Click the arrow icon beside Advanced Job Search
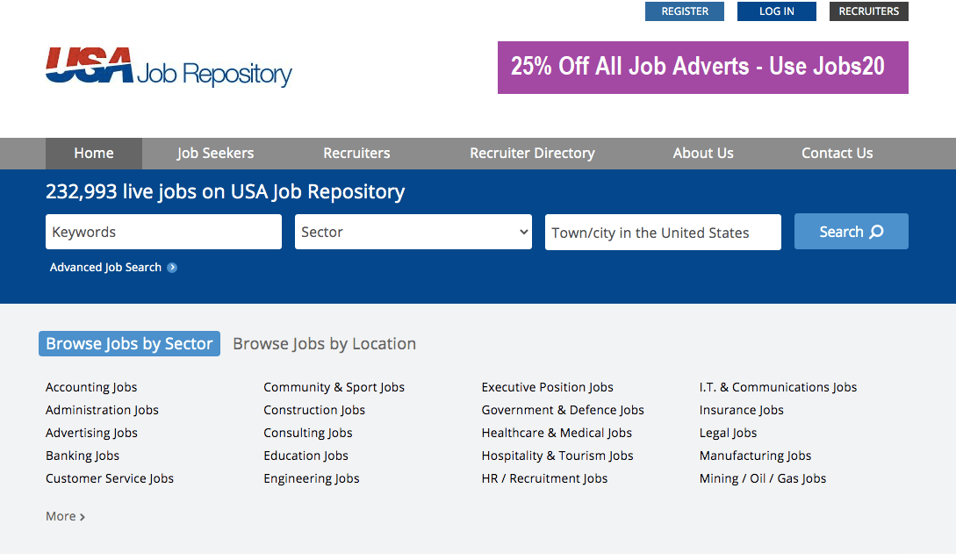 [172, 268]
